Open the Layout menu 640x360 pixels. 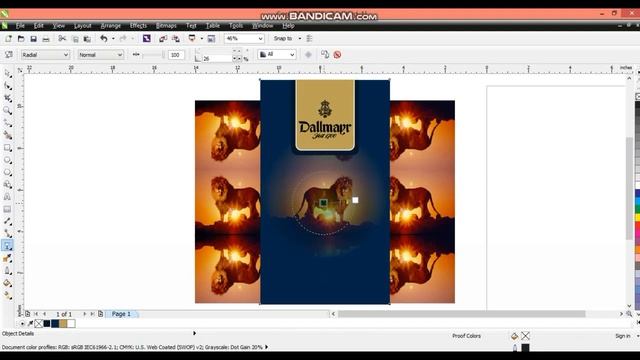point(82,25)
